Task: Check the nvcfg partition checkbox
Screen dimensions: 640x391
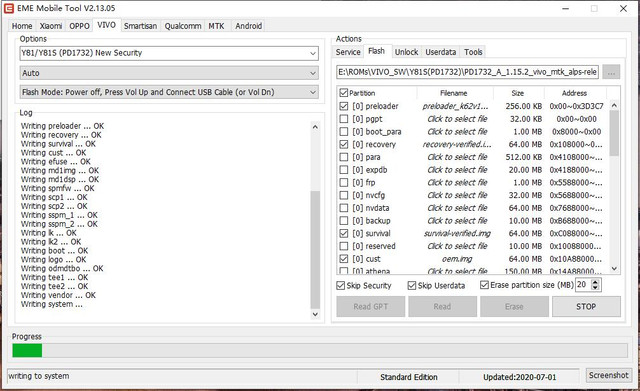Action: (344, 195)
